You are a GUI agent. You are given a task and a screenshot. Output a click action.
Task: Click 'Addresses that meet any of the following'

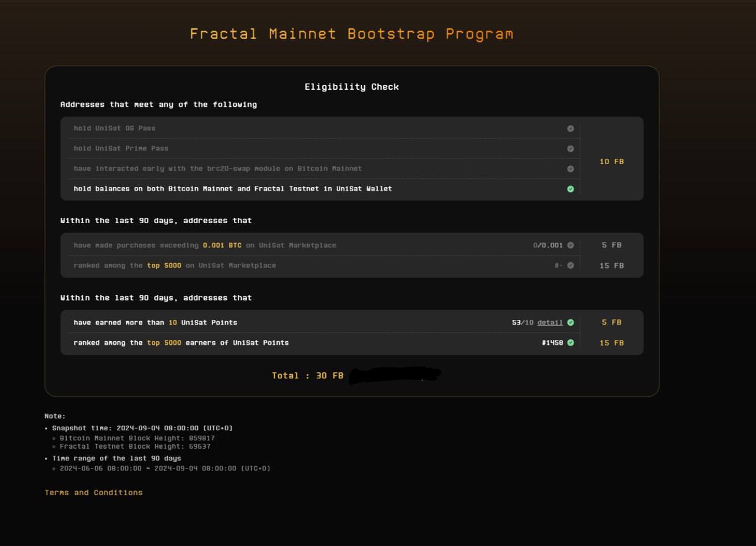pyautogui.click(x=158, y=104)
